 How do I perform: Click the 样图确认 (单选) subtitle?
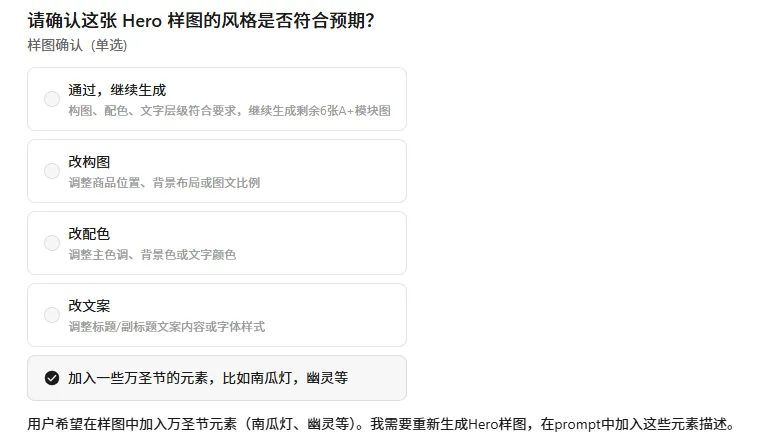point(77,45)
